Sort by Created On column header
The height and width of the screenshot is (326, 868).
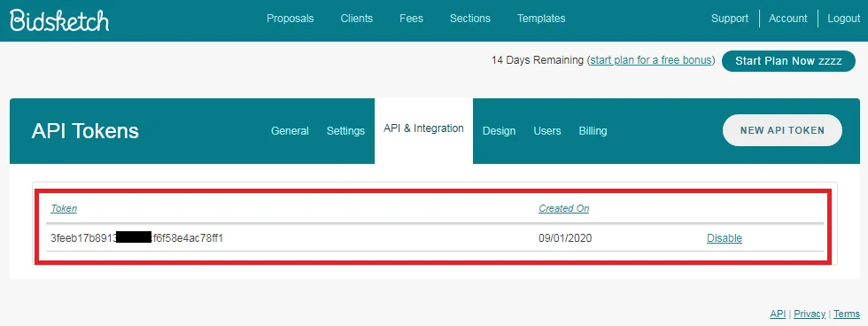point(563,209)
